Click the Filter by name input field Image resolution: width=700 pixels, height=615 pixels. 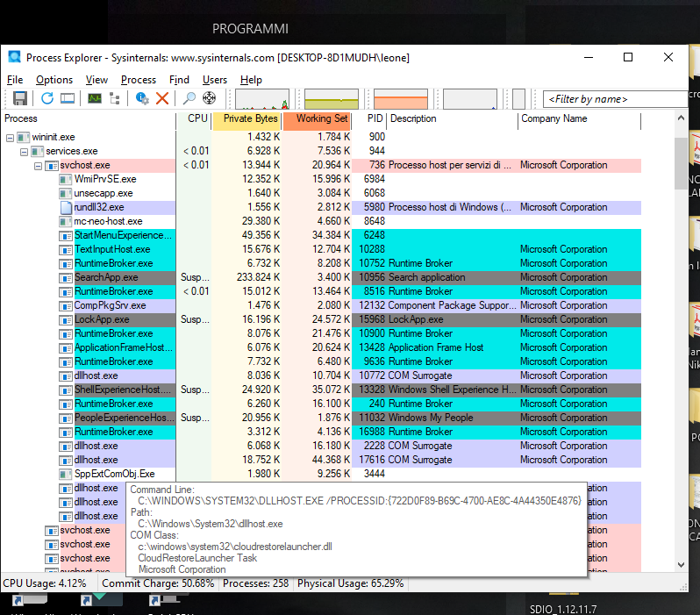[x=615, y=99]
